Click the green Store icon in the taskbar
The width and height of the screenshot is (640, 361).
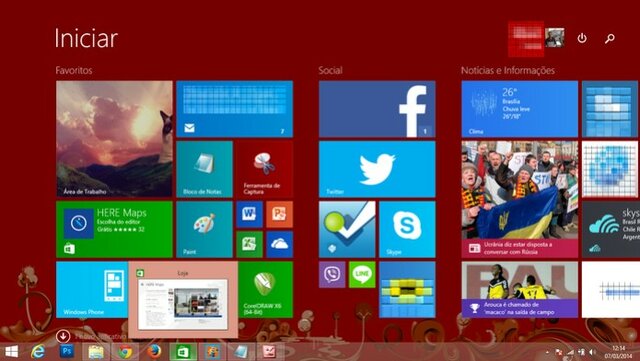[x=183, y=352]
